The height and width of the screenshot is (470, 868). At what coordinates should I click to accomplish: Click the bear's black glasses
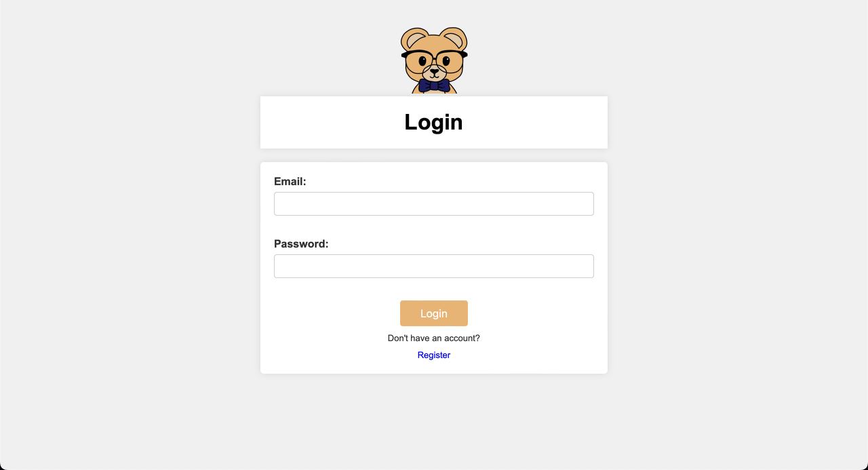[x=434, y=60]
